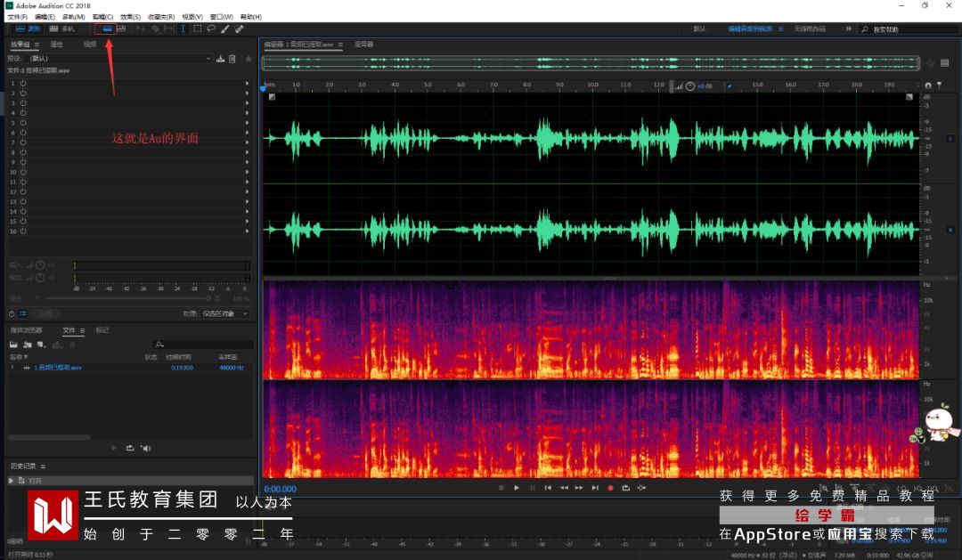Click the open file folder icon
Viewport: 962px width, 560px height.
coord(14,345)
